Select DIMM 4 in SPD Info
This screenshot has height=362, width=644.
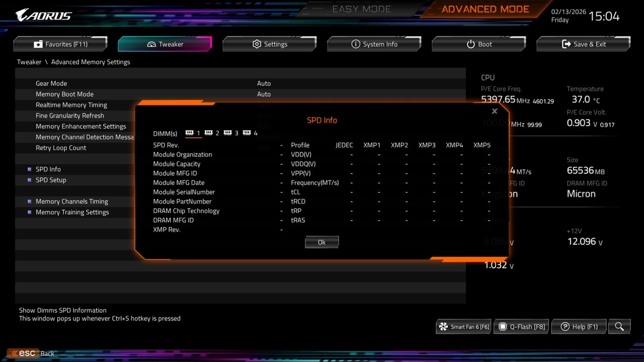252,133
